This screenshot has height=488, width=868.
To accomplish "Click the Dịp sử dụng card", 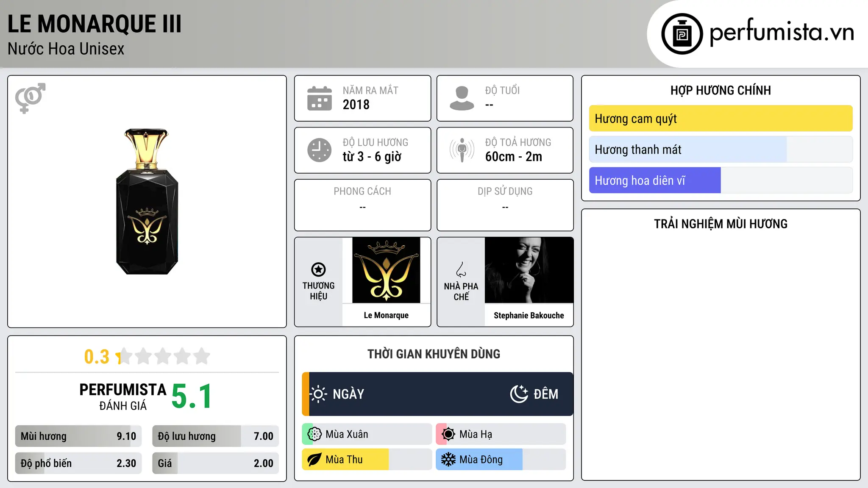I will pos(505,205).
